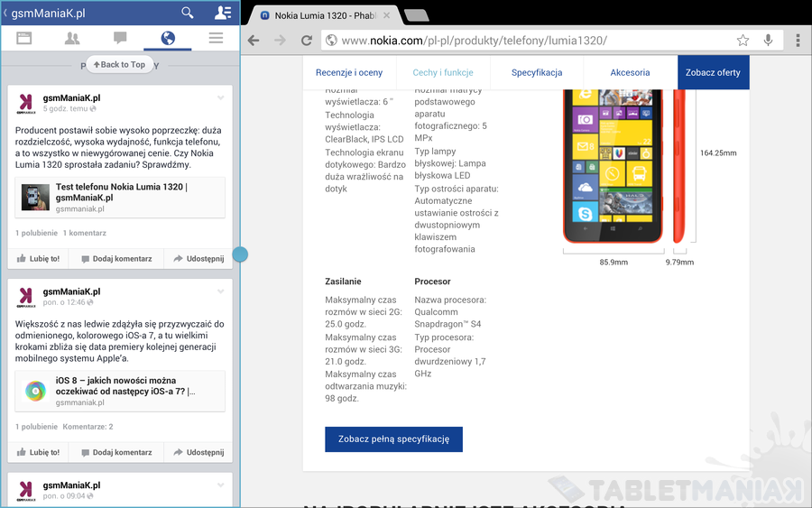
Task: Select the Nokia Lumia 1320 browser tab
Action: tap(324, 15)
